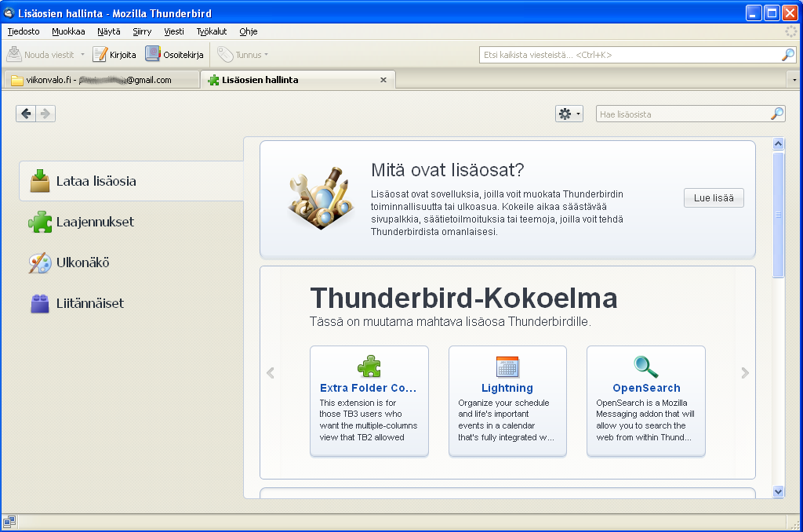Click the blue brick Liitännäiset icon

(40, 303)
